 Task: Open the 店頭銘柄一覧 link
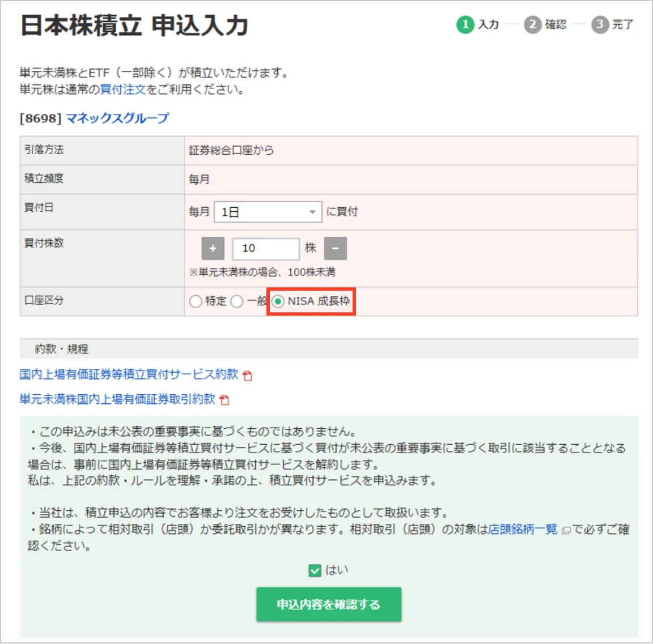522,530
